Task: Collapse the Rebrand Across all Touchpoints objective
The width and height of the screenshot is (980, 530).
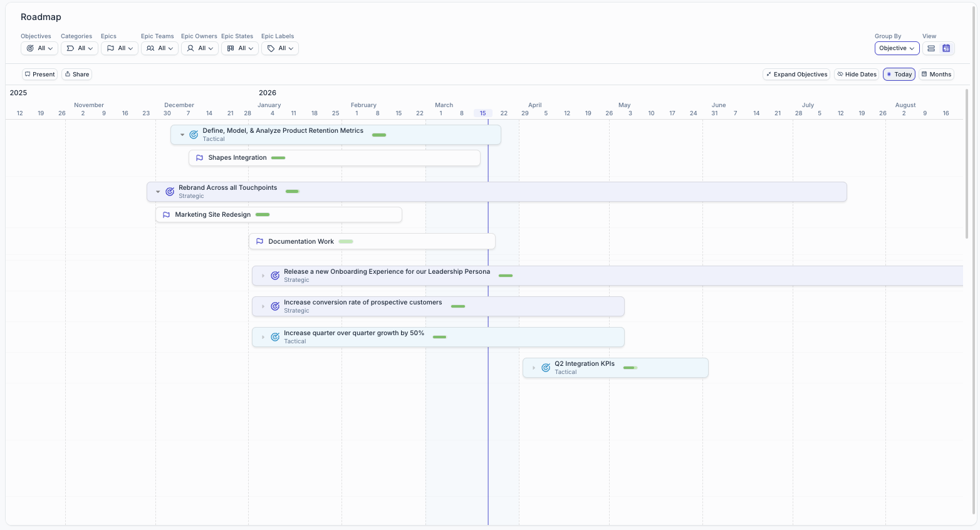Action: point(158,192)
